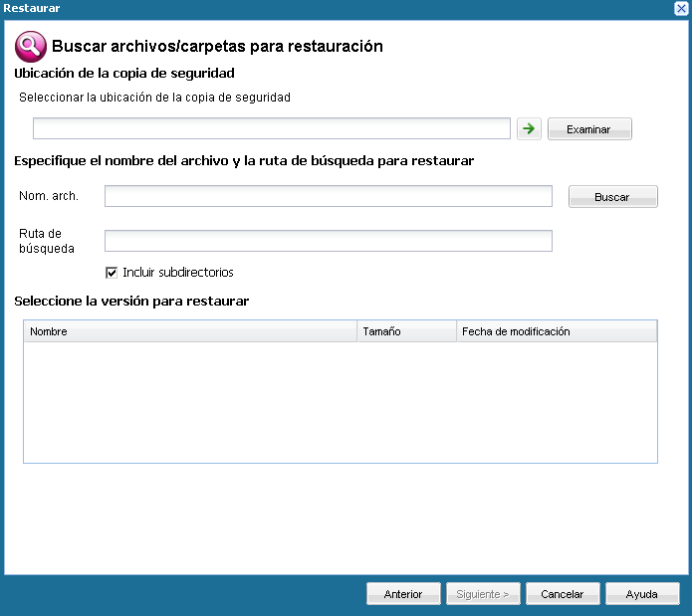Viewport: 692px width, 616px height.
Task: Sort by the Tamaño column header
Action: click(x=406, y=331)
